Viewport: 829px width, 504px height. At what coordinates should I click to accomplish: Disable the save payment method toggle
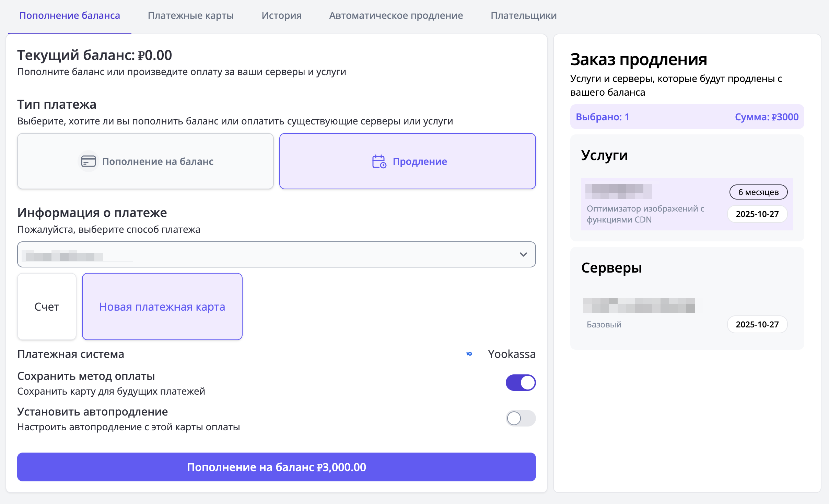(x=520, y=383)
